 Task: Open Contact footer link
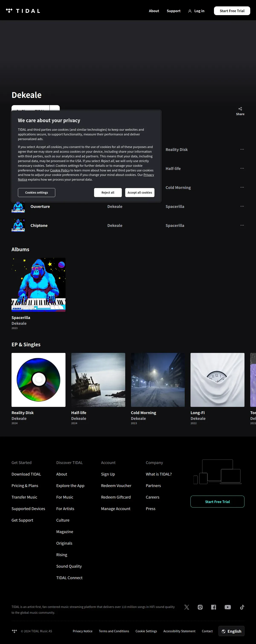coord(207,631)
